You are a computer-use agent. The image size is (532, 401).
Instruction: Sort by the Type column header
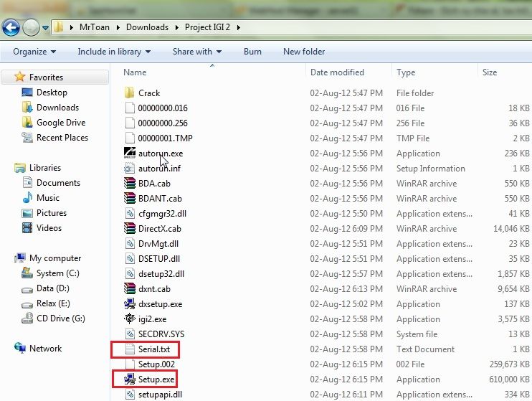406,72
